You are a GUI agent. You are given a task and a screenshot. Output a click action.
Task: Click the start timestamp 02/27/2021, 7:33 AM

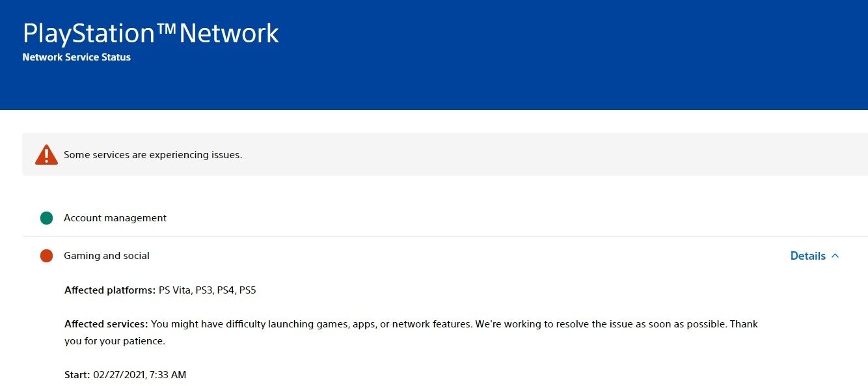tap(140, 375)
